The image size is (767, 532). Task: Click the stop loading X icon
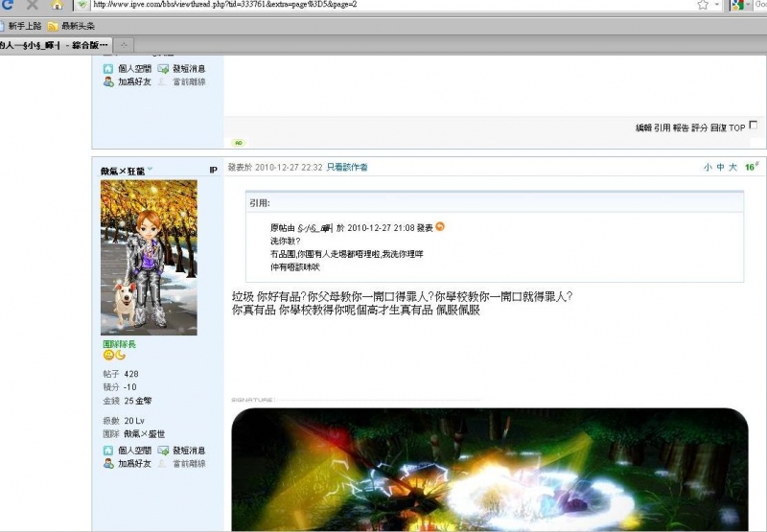tap(32, 5)
